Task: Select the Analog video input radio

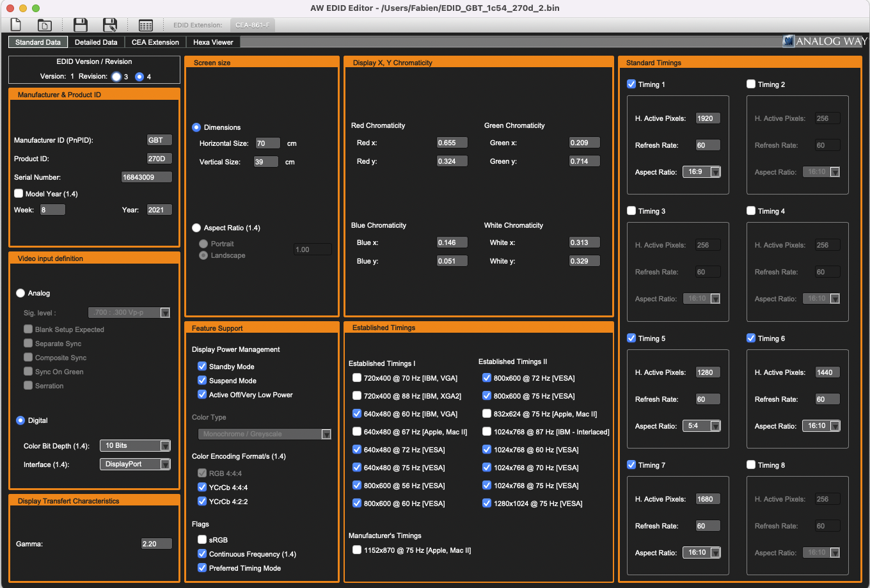Action: point(20,293)
